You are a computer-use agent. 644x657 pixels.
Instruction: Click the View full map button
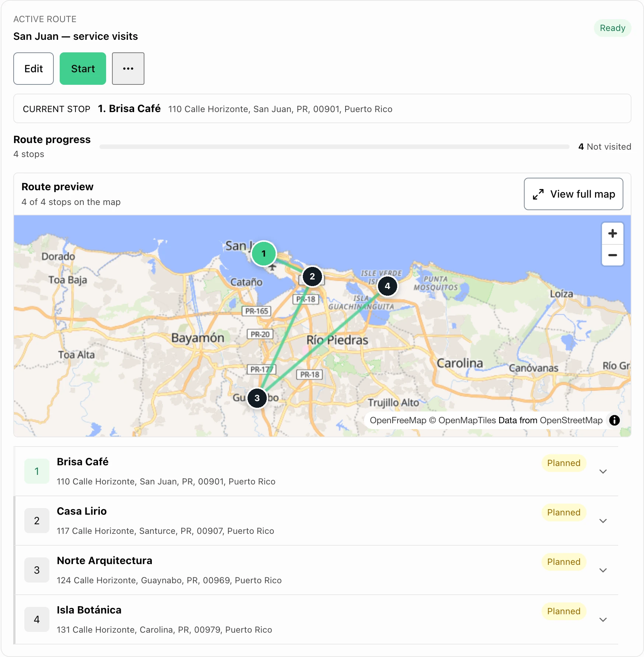click(x=573, y=194)
